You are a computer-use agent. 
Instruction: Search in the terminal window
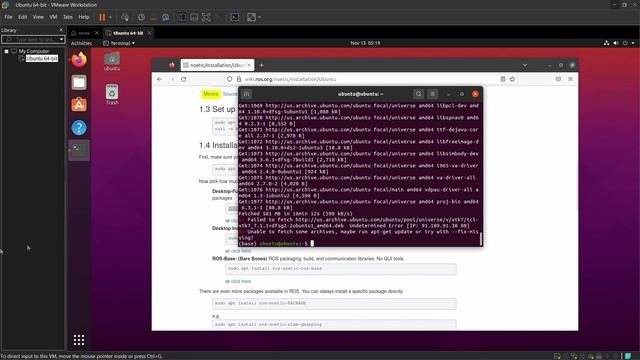click(418, 94)
